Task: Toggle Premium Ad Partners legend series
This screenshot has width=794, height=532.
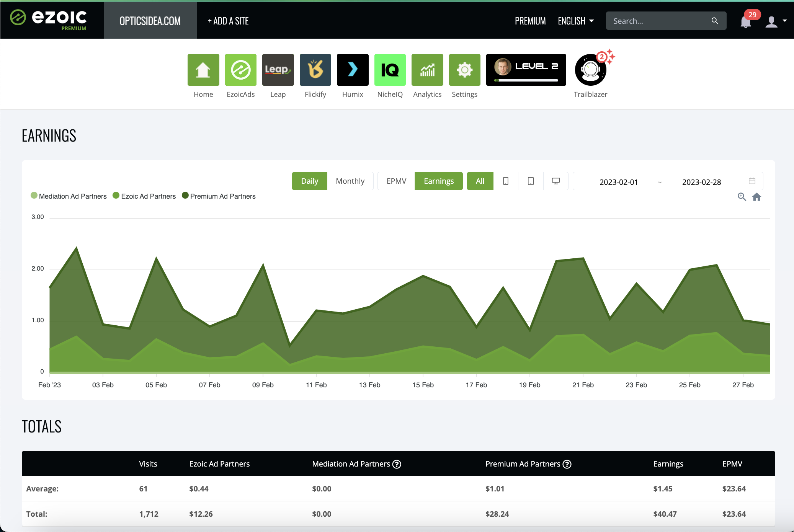Action: 219,196
